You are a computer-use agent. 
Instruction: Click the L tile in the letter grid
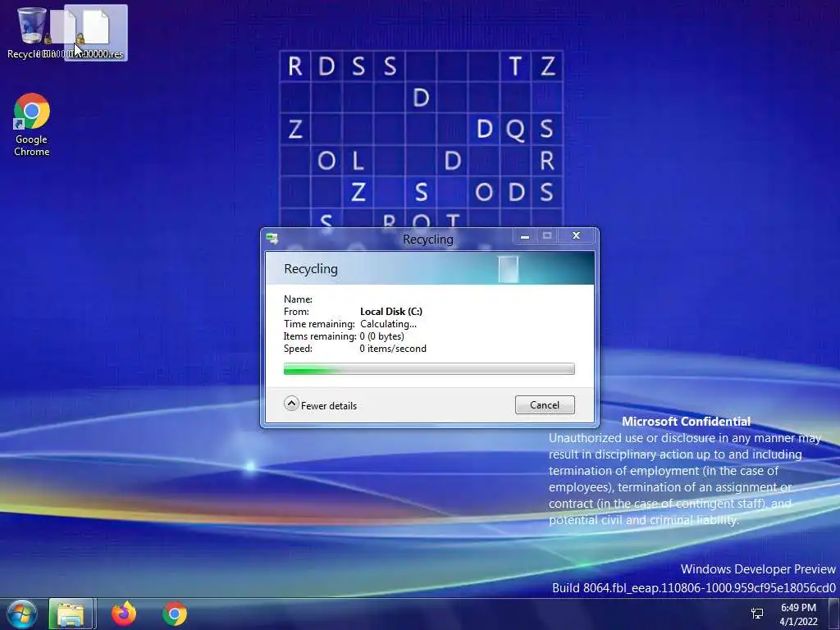[358, 161]
